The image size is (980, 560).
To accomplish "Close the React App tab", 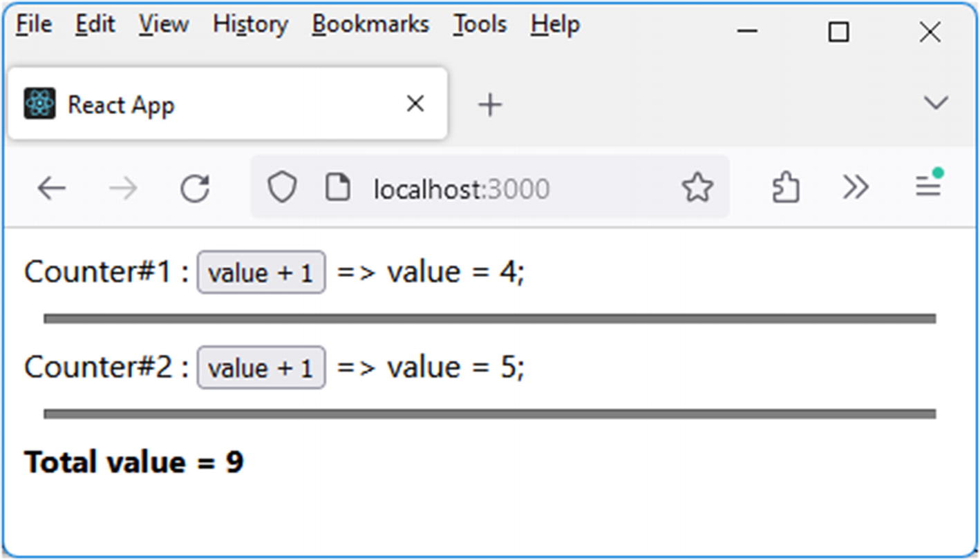I will click(x=415, y=104).
